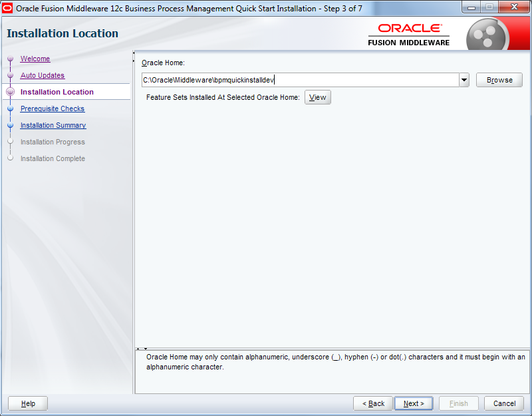This screenshot has width=532, height=416.
Task: Collapse the message pane with splitter arrows
Action: 146,349
